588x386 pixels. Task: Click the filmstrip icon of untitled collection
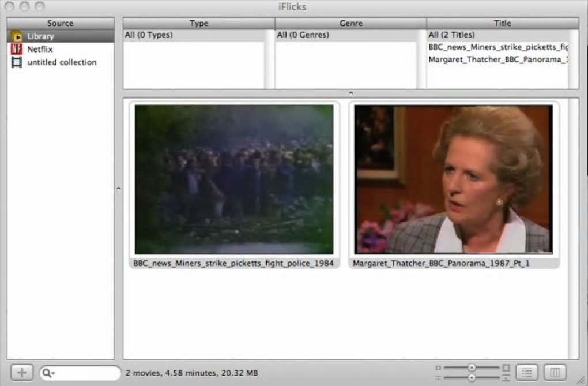coord(17,62)
